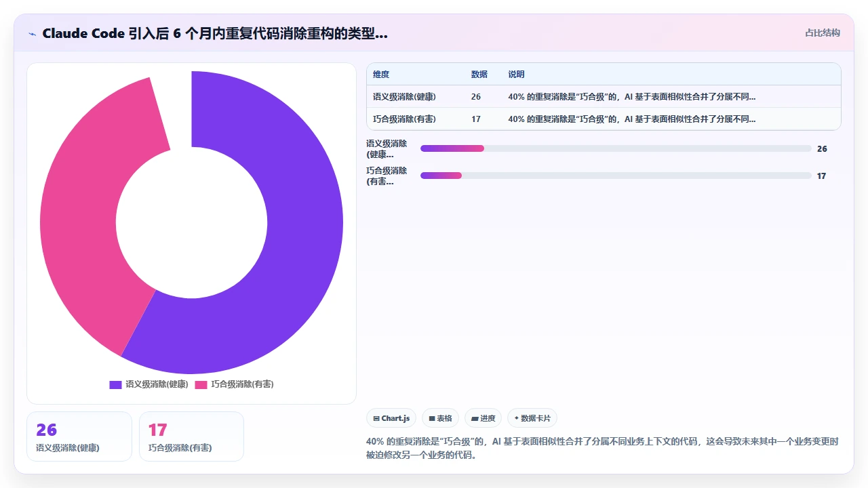868x488 pixels.
Task: Click the value 17 in the table
Action: click(476, 119)
